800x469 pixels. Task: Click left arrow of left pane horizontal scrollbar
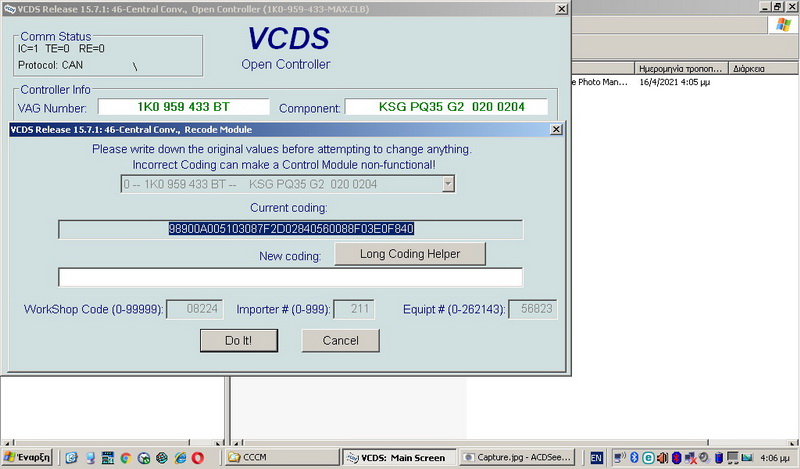point(7,443)
